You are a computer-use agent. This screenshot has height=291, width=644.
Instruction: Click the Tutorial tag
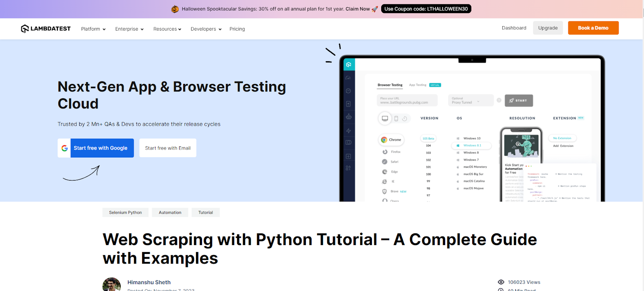click(x=206, y=212)
